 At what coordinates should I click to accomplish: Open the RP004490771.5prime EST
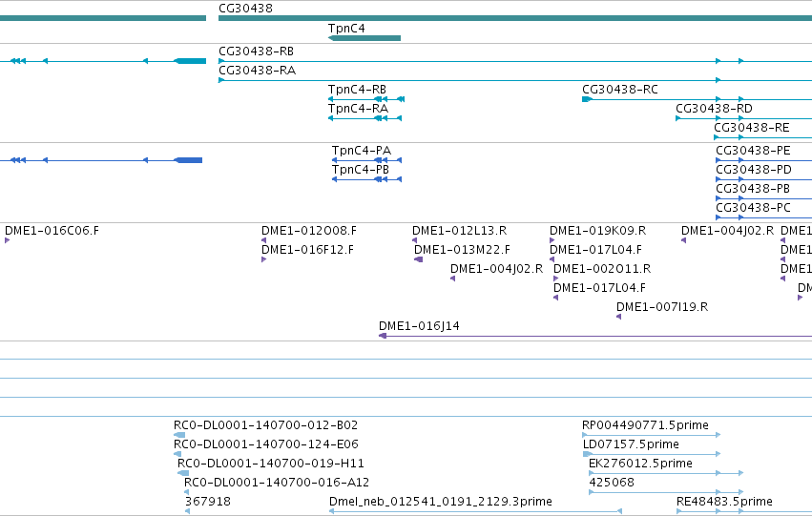click(652, 435)
